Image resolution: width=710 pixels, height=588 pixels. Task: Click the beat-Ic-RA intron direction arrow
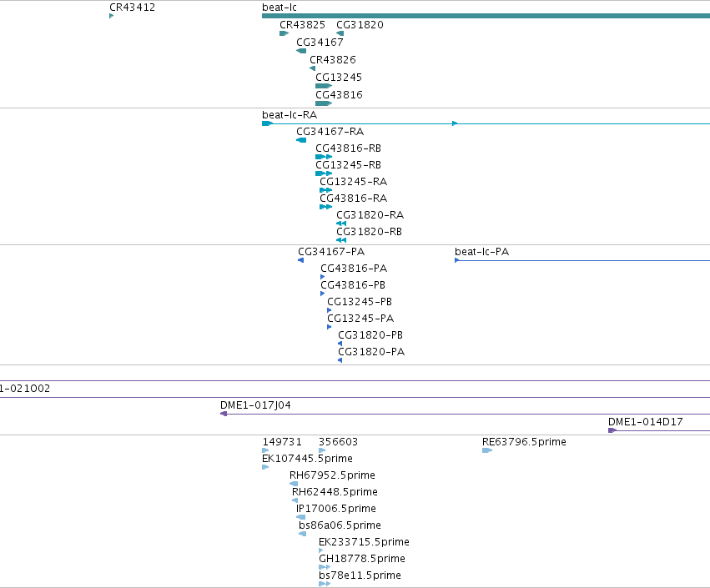pyautogui.click(x=455, y=123)
